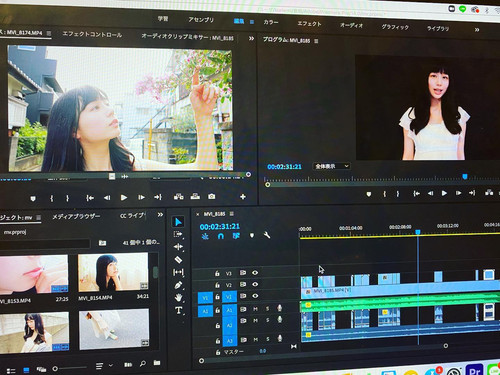Select the Ripple Edit tool
The width and height of the screenshot is (500, 375).
[x=178, y=247]
